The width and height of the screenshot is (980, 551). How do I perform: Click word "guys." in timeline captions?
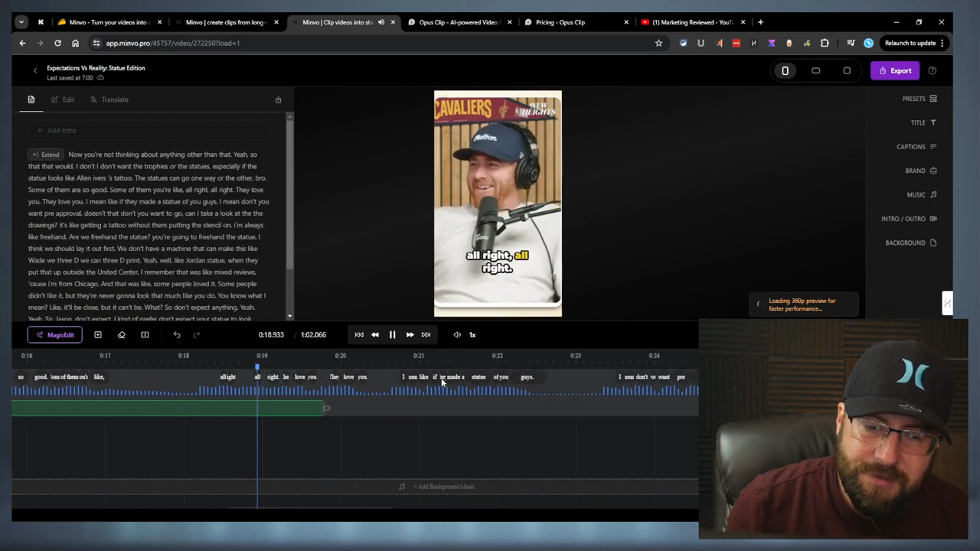(x=527, y=377)
